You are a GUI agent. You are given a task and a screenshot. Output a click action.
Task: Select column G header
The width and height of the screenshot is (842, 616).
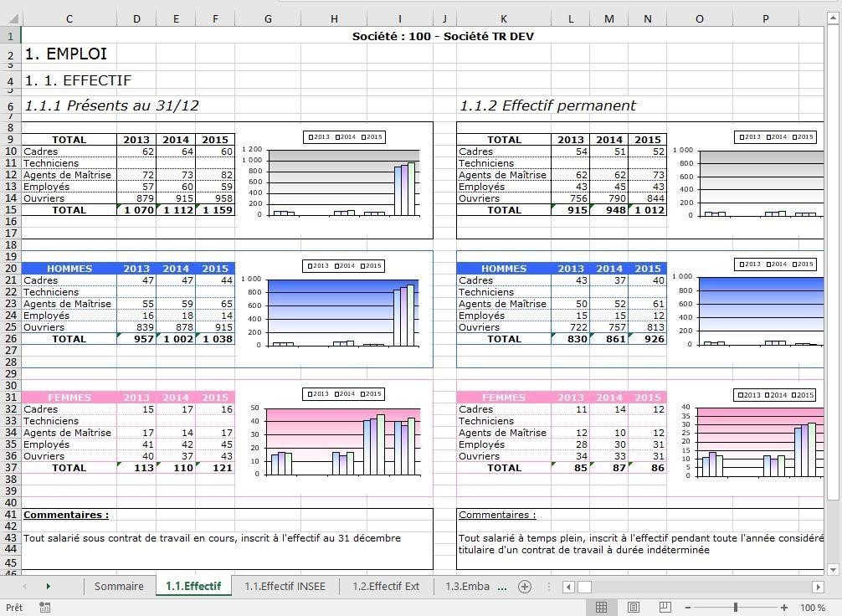click(268, 18)
